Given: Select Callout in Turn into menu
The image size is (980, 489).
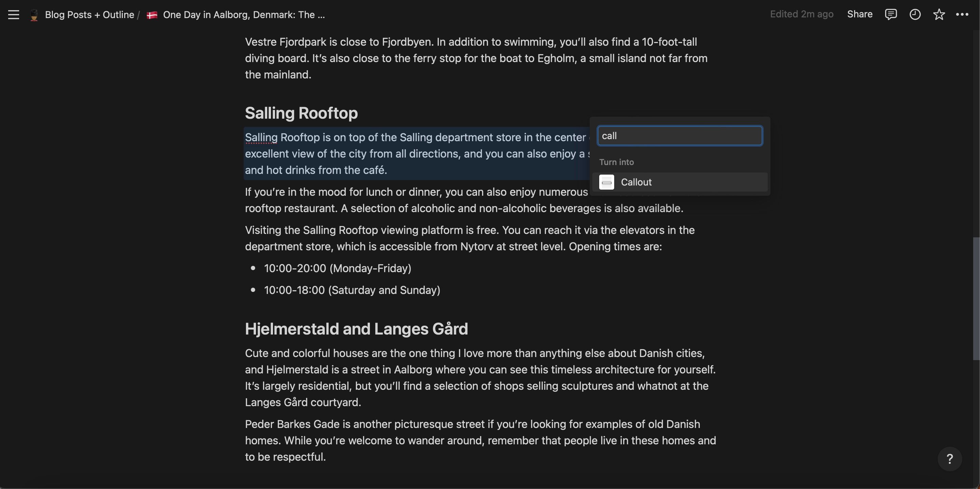Looking at the screenshot, I should (x=636, y=182).
